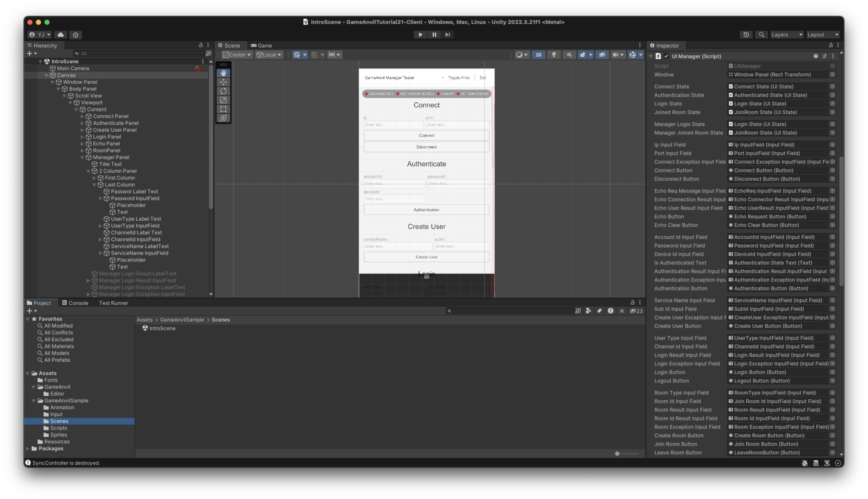Open the Local rotation mode dropdown
Screen dimensions: 868x499
269,55
